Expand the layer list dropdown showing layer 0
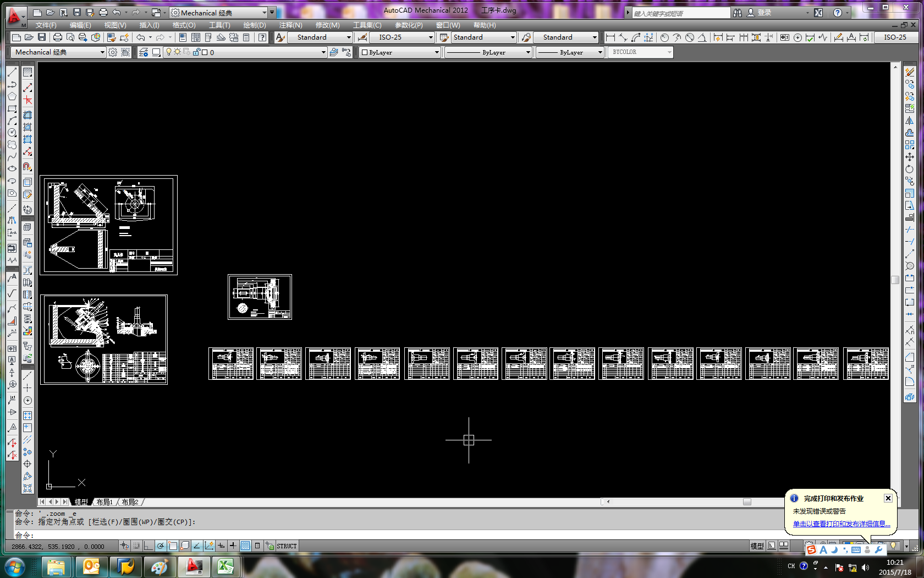924x578 pixels. pyautogui.click(x=323, y=52)
